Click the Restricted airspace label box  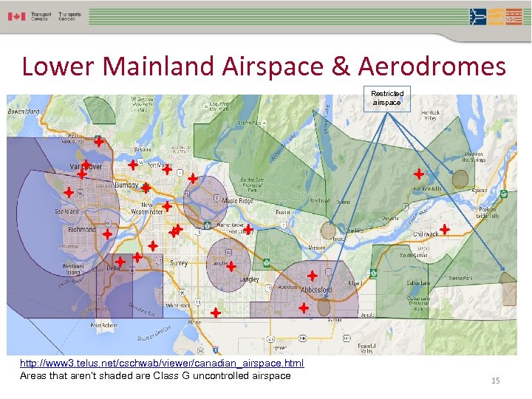[x=387, y=99]
